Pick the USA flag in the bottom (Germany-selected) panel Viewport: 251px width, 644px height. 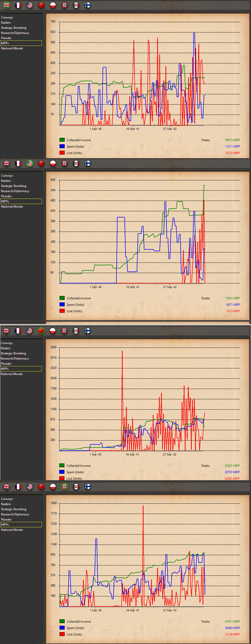30,487
